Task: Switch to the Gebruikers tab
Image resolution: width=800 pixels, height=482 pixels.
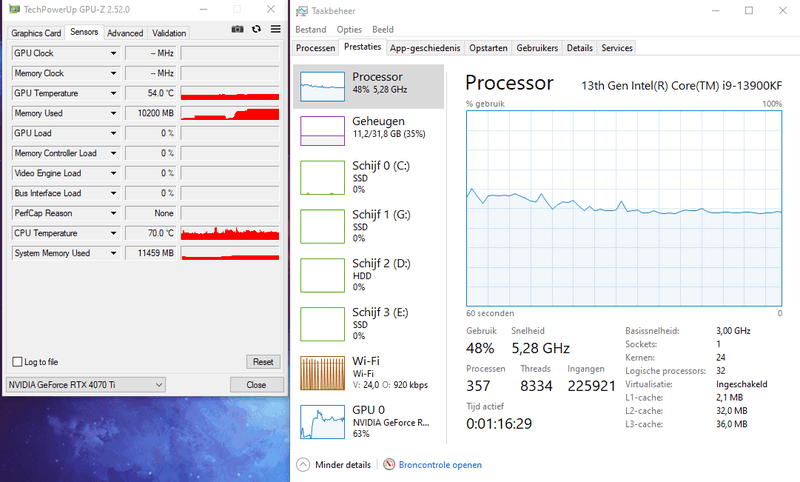Action: 537,48
